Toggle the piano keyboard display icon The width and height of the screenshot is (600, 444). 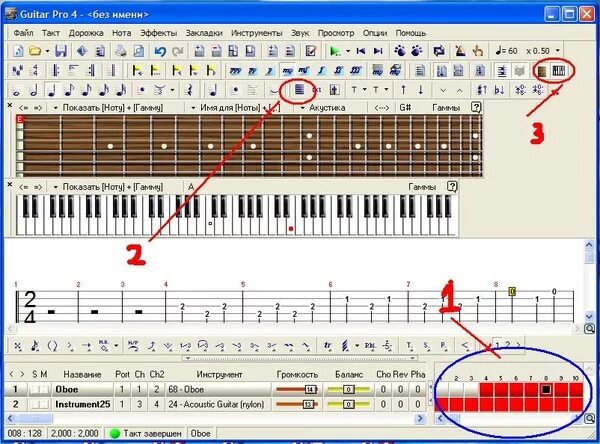tap(559, 70)
